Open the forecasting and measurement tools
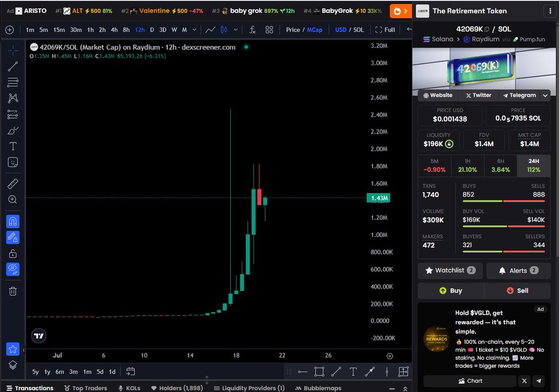Viewport: 559px width, 392px height. point(13,115)
